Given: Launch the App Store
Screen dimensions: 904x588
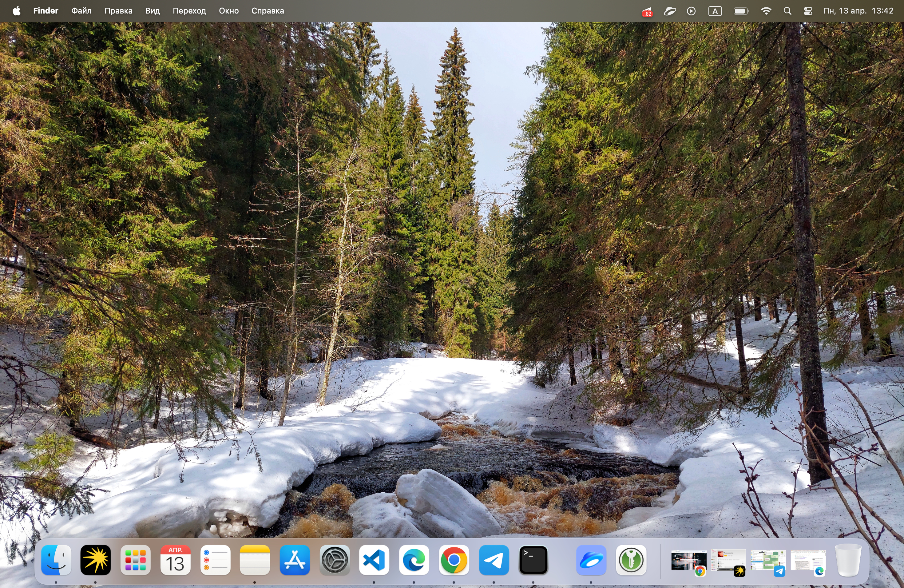Looking at the screenshot, I should click(295, 560).
